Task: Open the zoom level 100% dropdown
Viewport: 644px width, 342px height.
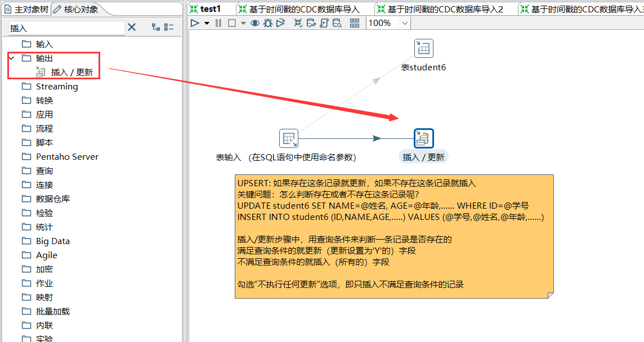Action: (387, 23)
